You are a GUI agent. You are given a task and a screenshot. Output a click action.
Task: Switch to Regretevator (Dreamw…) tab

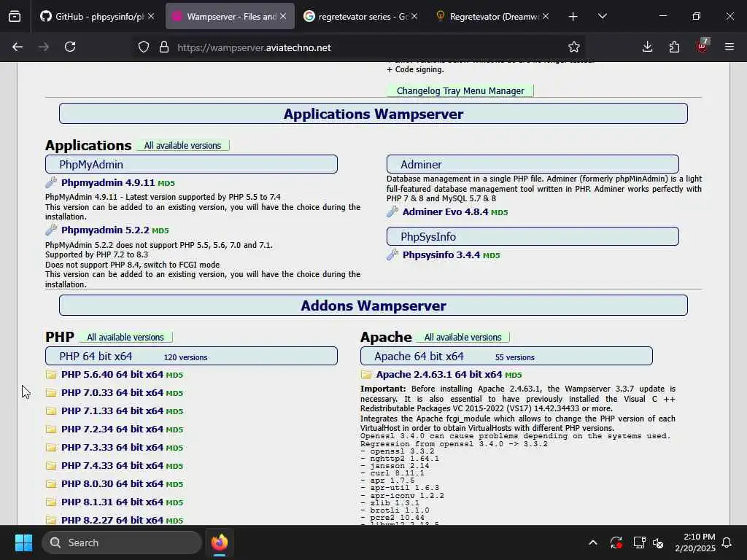click(x=492, y=17)
